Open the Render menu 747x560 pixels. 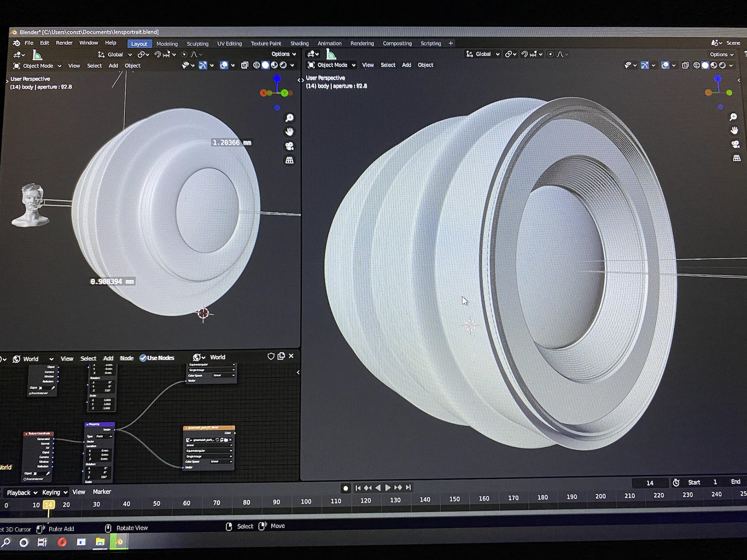tap(64, 43)
